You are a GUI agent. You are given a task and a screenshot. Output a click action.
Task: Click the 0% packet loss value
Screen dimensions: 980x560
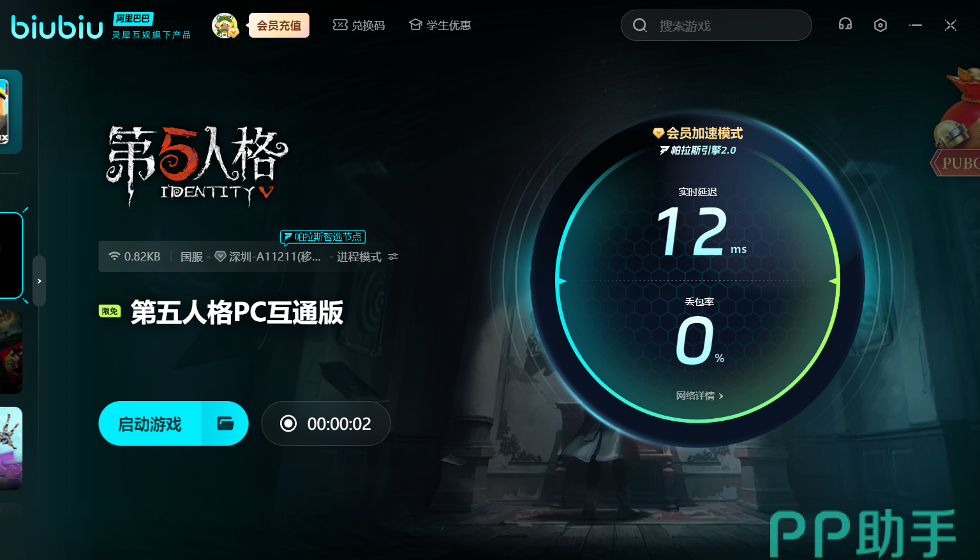point(700,342)
